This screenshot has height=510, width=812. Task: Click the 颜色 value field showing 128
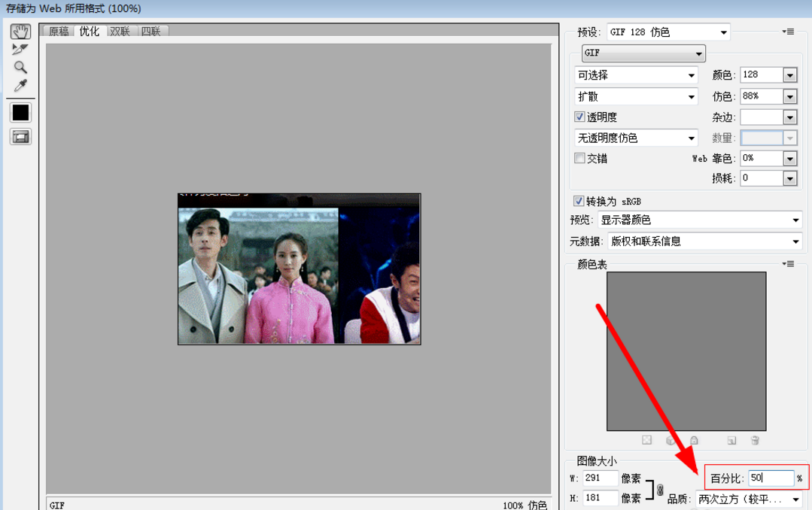click(762, 75)
